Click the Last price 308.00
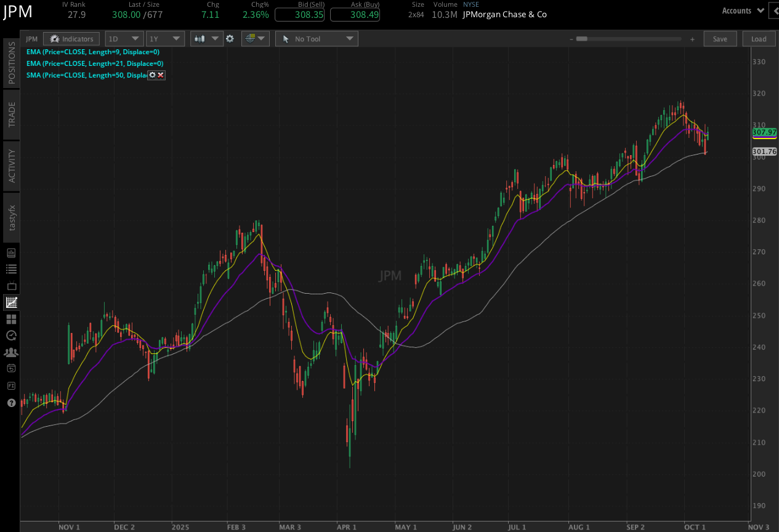Viewport: 779px width, 532px height. click(126, 14)
